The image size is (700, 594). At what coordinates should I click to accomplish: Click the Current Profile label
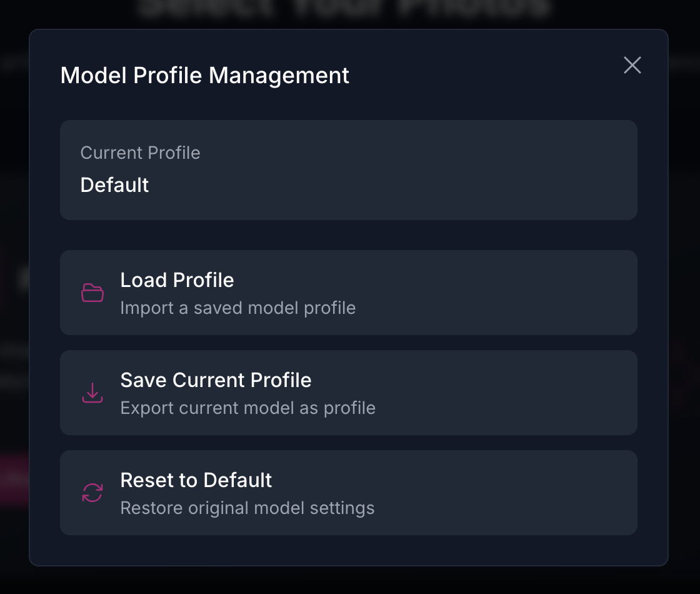140,153
